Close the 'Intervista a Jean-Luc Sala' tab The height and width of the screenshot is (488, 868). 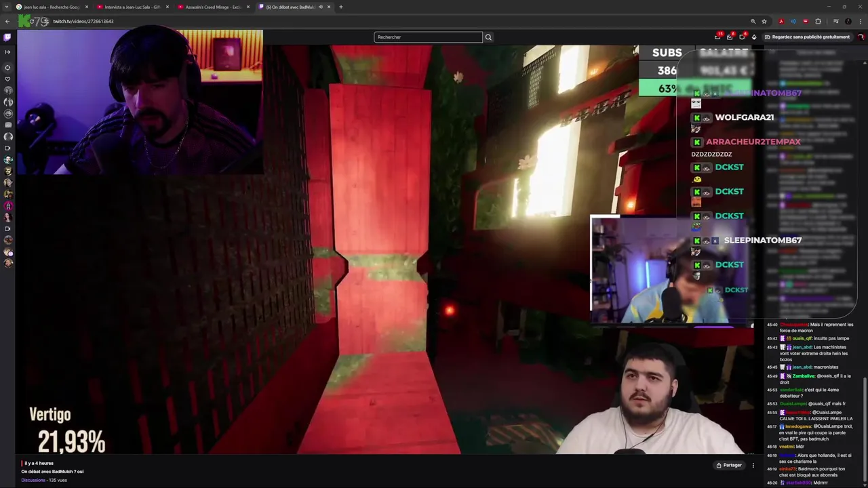[167, 7]
